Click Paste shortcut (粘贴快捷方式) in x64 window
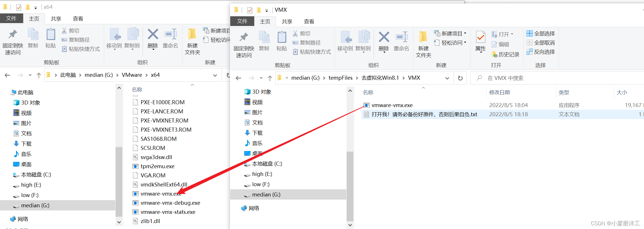Screen dimensions: 644x229 click(x=81, y=49)
